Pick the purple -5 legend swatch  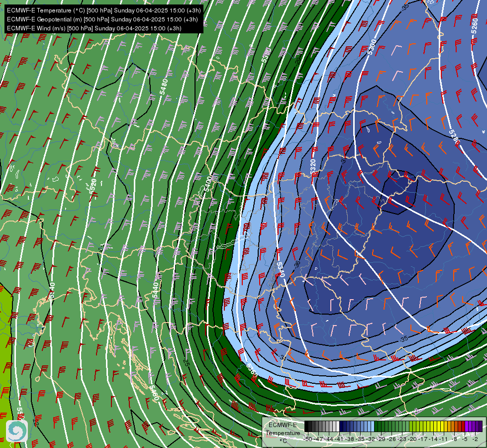tap(467, 426)
